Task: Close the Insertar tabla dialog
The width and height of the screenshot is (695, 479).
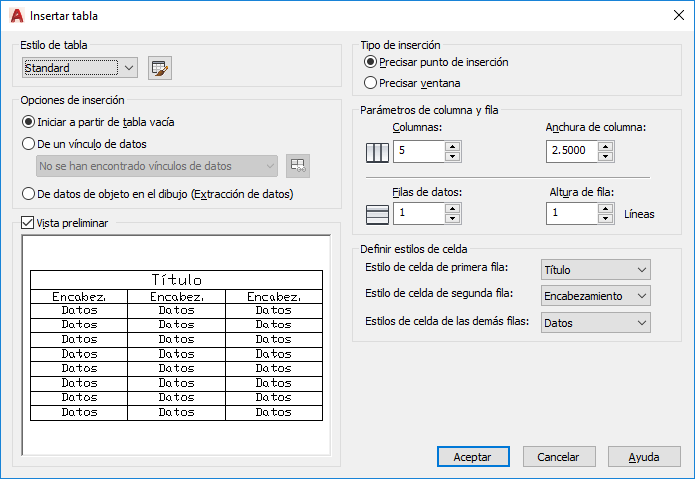Action: click(679, 15)
